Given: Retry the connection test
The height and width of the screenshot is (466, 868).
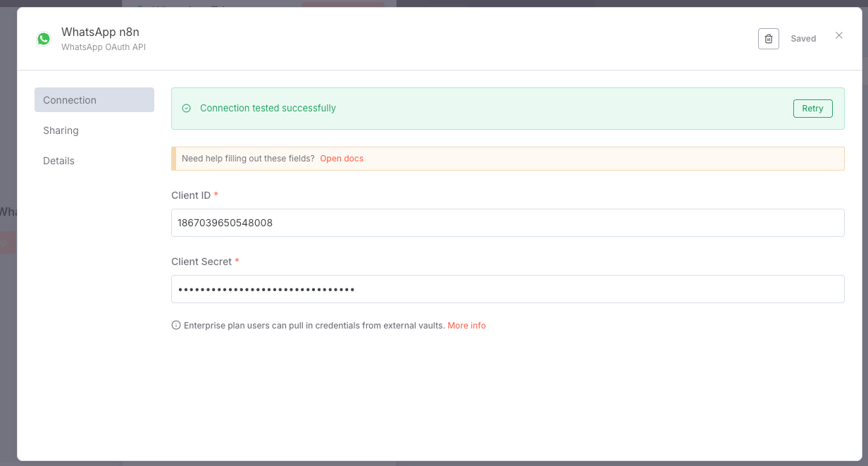Looking at the screenshot, I should pyautogui.click(x=812, y=109).
